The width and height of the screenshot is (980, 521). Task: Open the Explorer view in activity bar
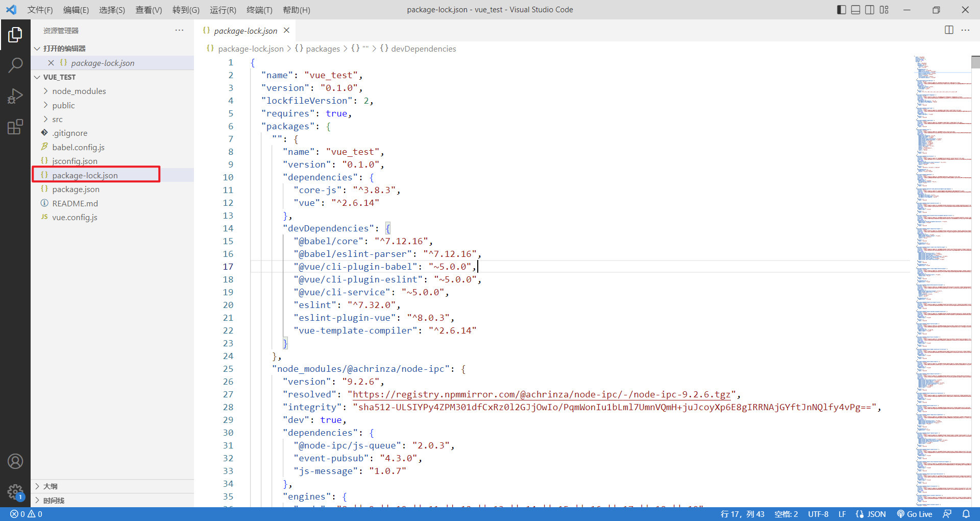15,35
